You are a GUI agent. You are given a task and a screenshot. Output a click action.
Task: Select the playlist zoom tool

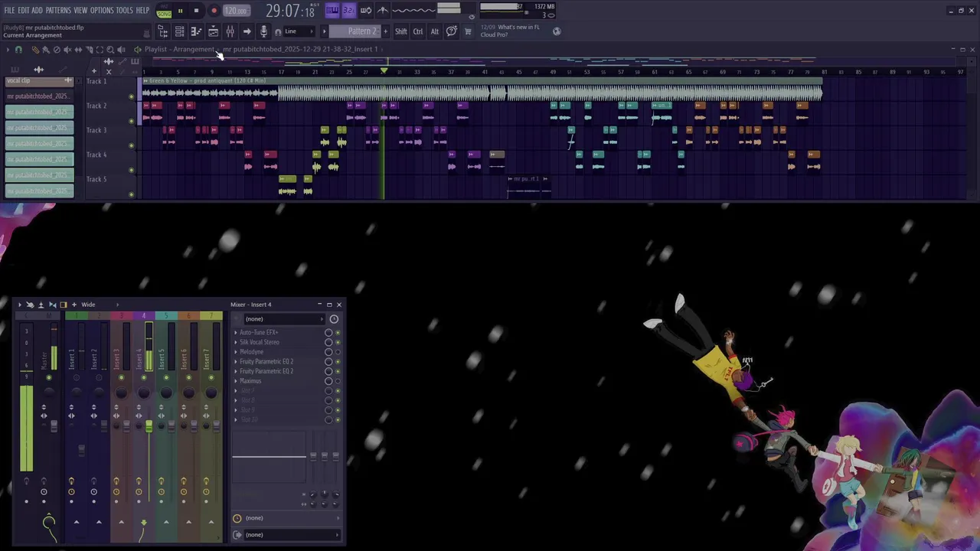pyautogui.click(x=110, y=50)
